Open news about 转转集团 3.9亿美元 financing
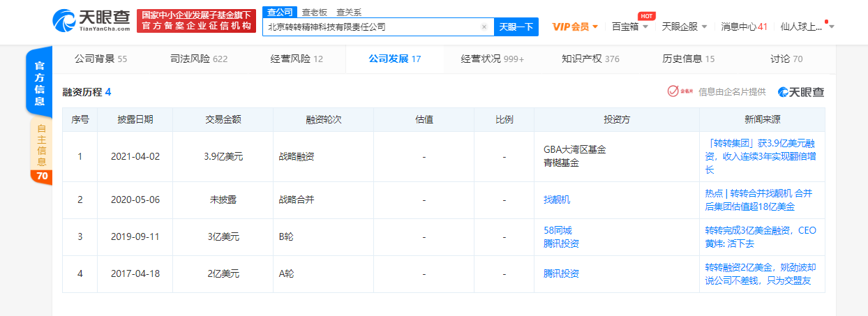The height and width of the screenshot is (316, 868). click(x=761, y=157)
